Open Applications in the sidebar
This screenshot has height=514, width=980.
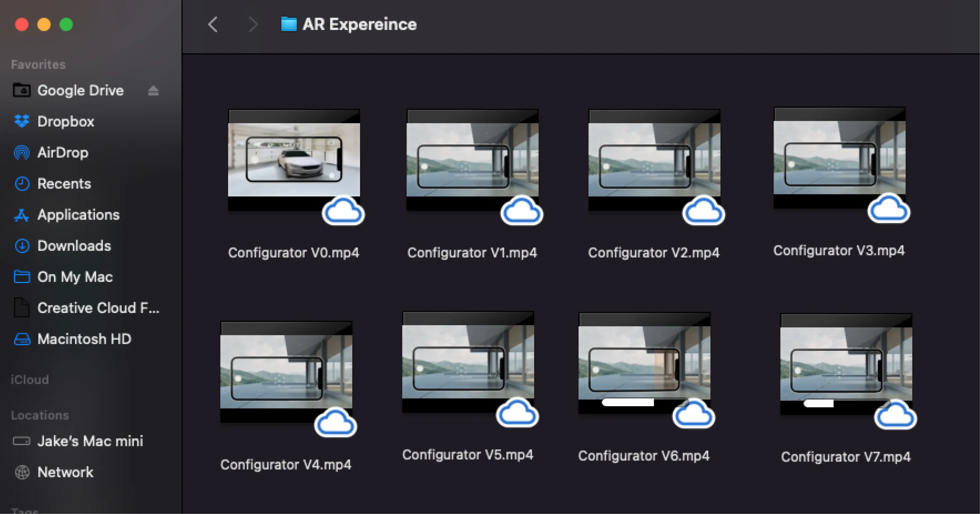click(x=78, y=215)
